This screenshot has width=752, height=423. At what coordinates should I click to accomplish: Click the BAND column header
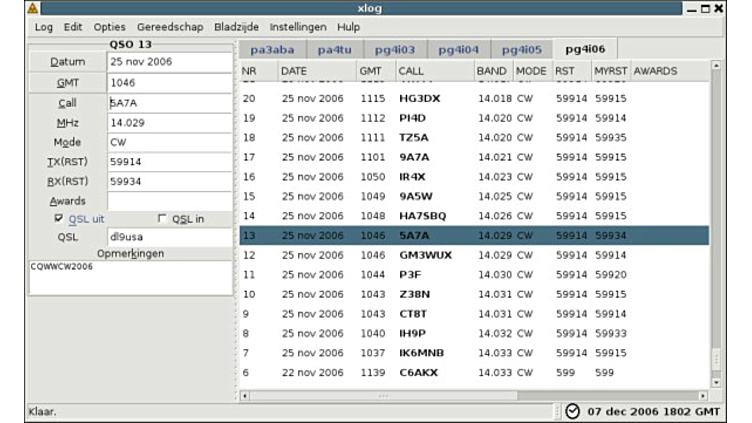(x=492, y=71)
